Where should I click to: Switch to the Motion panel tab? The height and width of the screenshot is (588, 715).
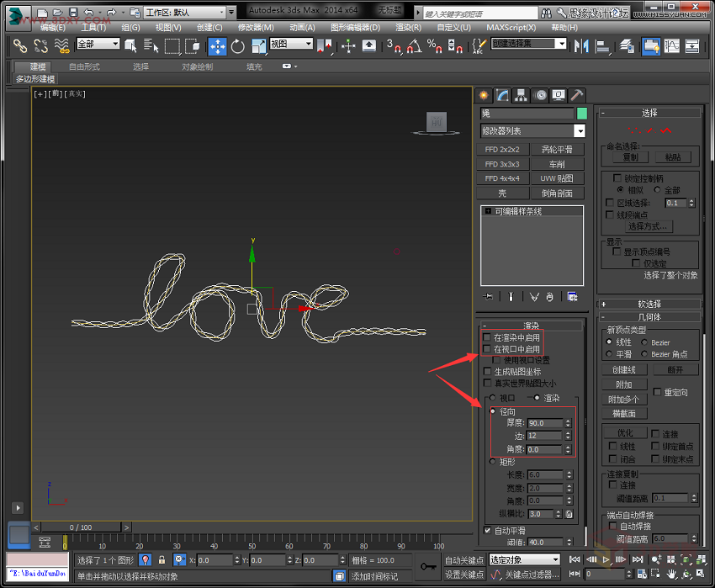point(540,95)
